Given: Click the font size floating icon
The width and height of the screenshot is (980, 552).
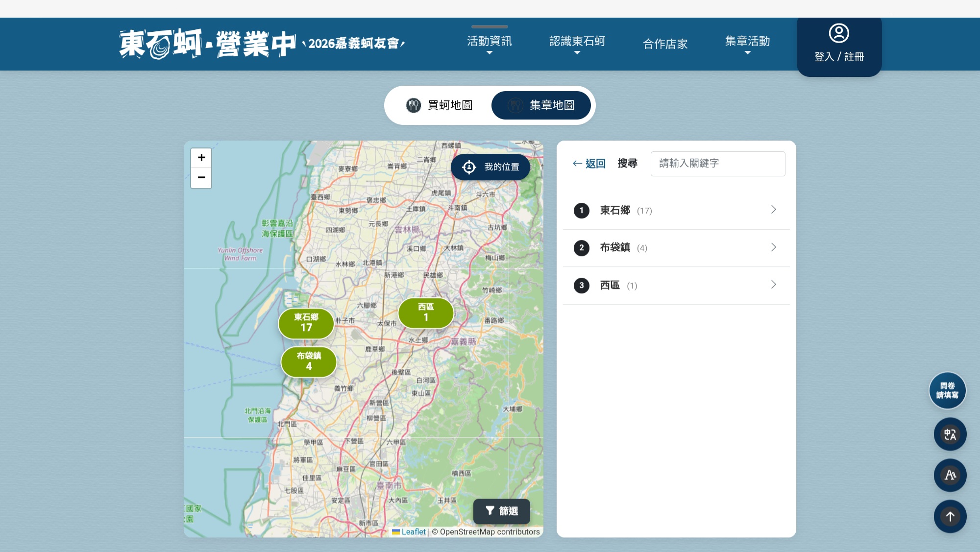Looking at the screenshot, I should (x=950, y=475).
